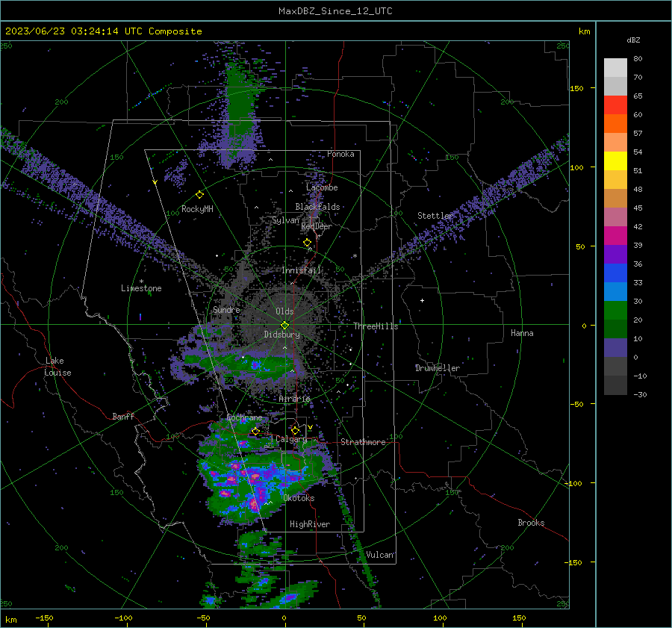Click the yellow radar site marker at Olds
Image resolution: width=672 pixels, height=628 pixels.
pos(284,326)
